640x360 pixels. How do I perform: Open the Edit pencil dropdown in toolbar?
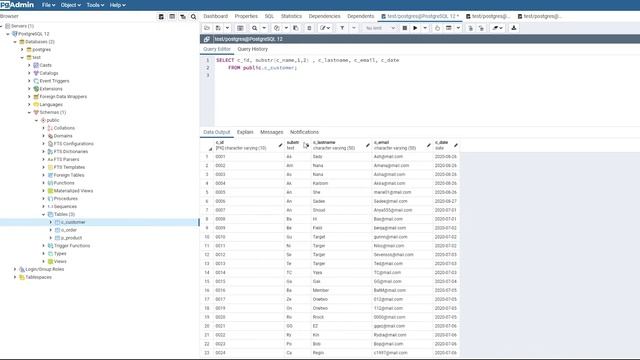pyautogui.click(x=325, y=28)
